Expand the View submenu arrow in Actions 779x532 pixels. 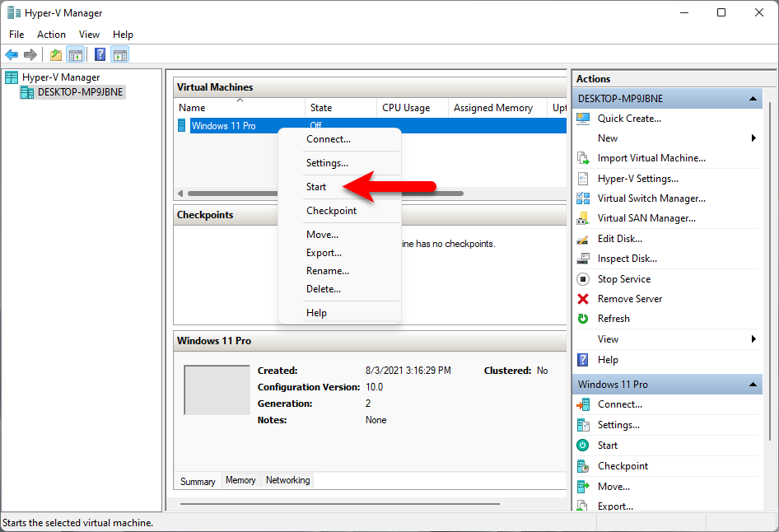pyautogui.click(x=753, y=338)
